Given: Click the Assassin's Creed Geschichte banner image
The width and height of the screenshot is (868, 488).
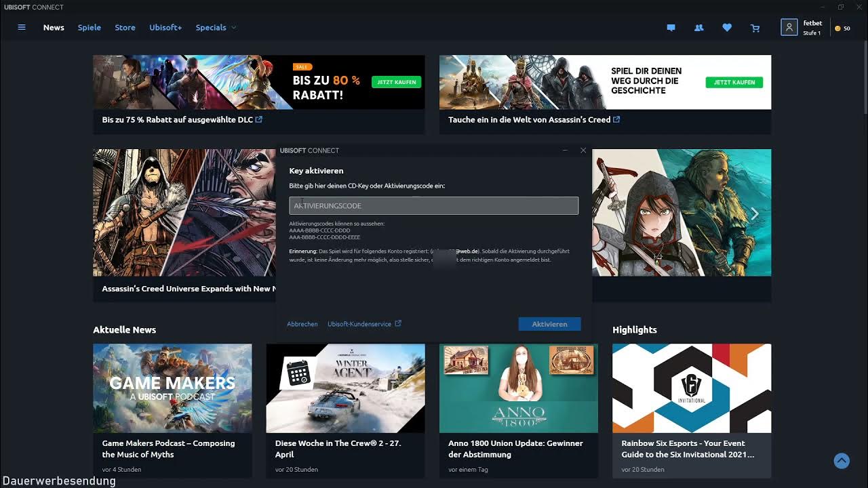Looking at the screenshot, I should [606, 82].
